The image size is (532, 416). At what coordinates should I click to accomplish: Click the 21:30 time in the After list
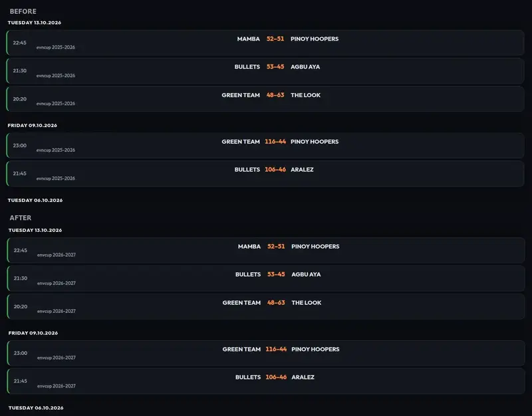tap(21, 278)
